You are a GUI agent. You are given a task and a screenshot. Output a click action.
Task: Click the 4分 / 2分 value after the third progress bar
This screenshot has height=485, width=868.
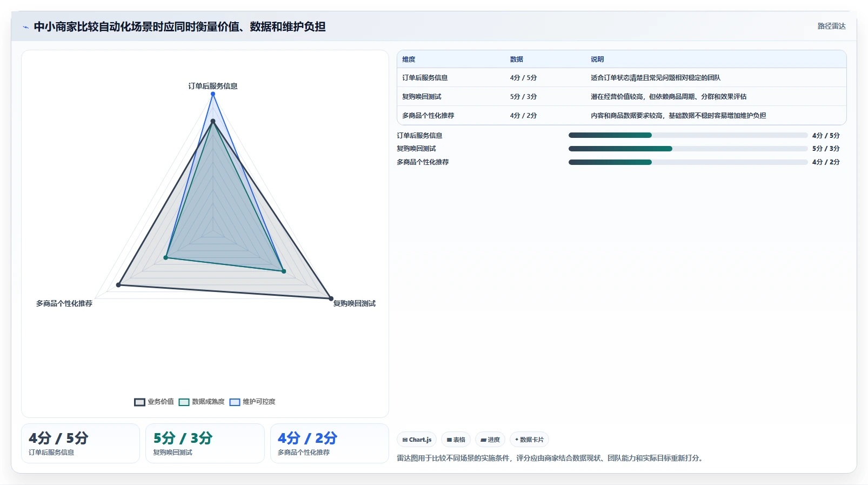[x=826, y=162]
